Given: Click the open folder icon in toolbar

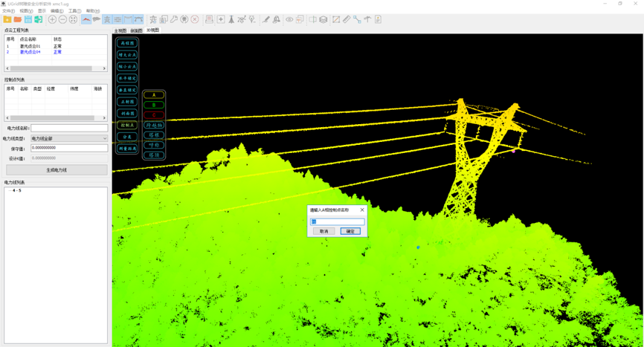Looking at the screenshot, I should [x=17, y=19].
